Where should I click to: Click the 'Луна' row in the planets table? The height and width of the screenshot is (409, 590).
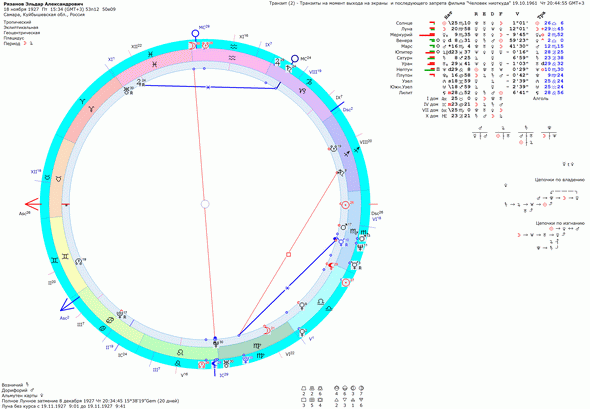[480, 29]
